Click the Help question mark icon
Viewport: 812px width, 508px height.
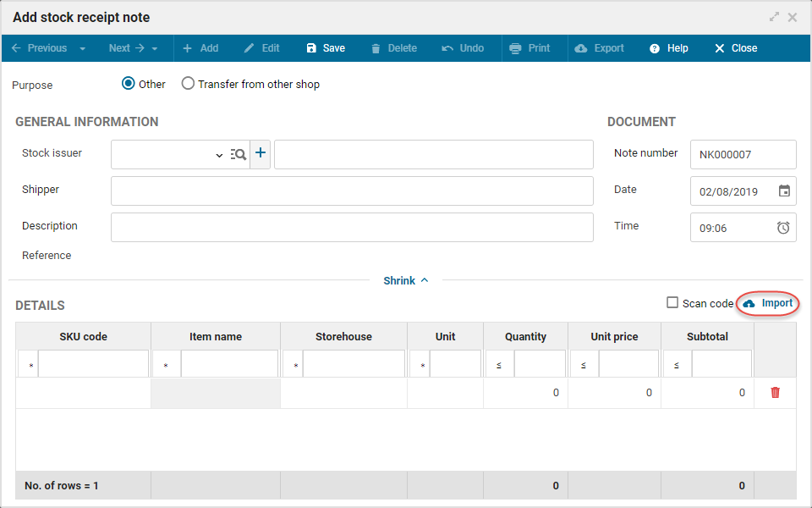tap(655, 48)
